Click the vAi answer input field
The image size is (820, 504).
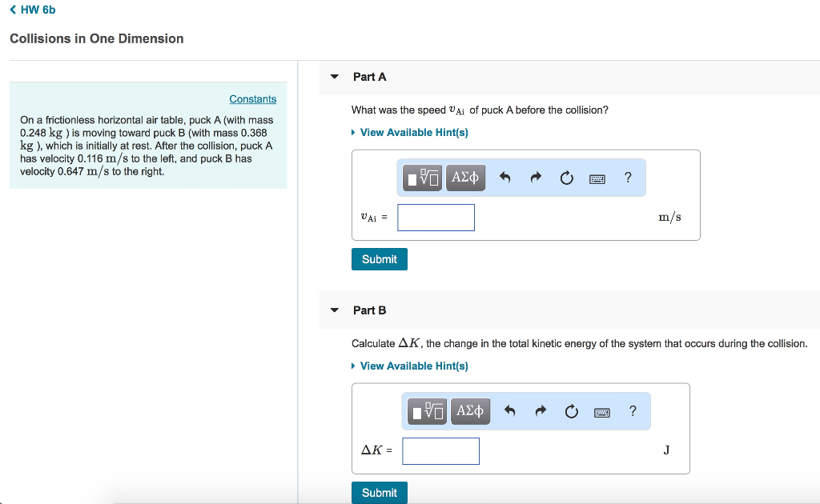pyautogui.click(x=436, y=217)
